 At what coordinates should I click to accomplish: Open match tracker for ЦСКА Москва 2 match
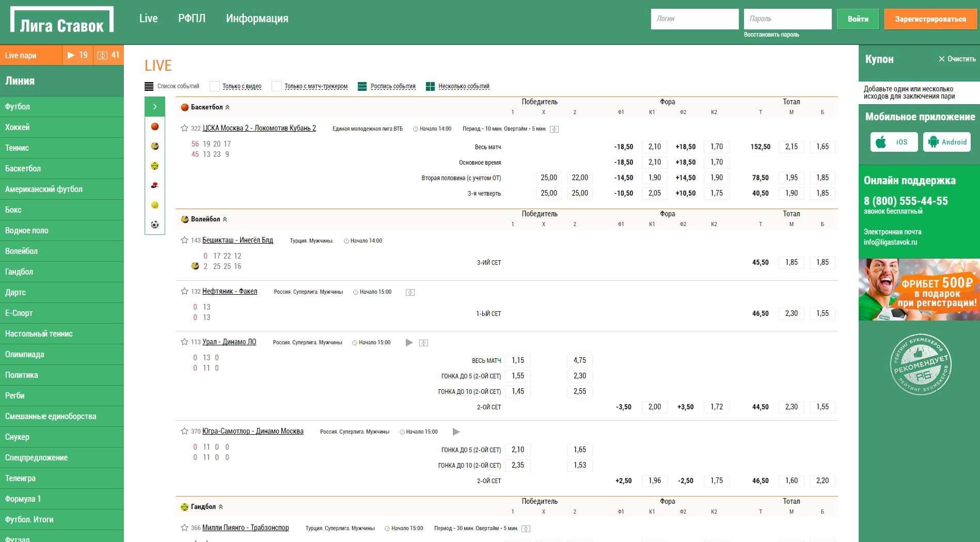click(554, 129)
